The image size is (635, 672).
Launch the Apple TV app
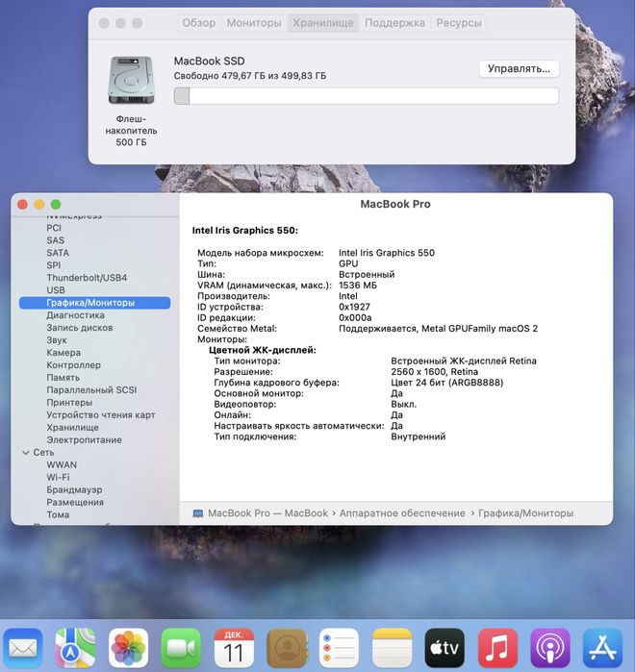pos(444,648)
